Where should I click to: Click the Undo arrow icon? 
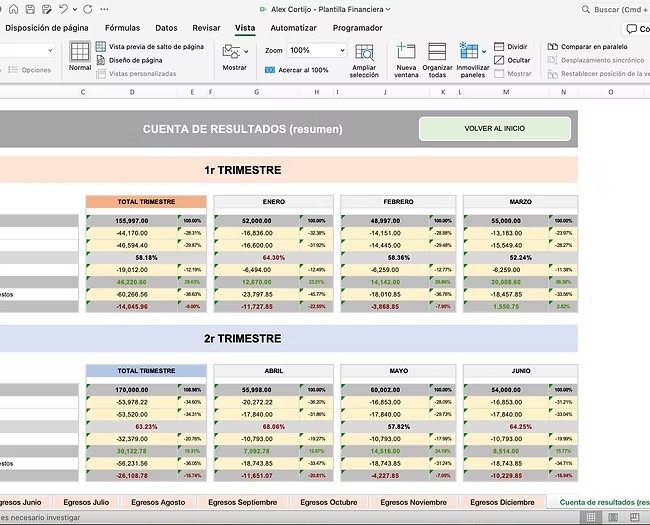(x=63, y=9)
